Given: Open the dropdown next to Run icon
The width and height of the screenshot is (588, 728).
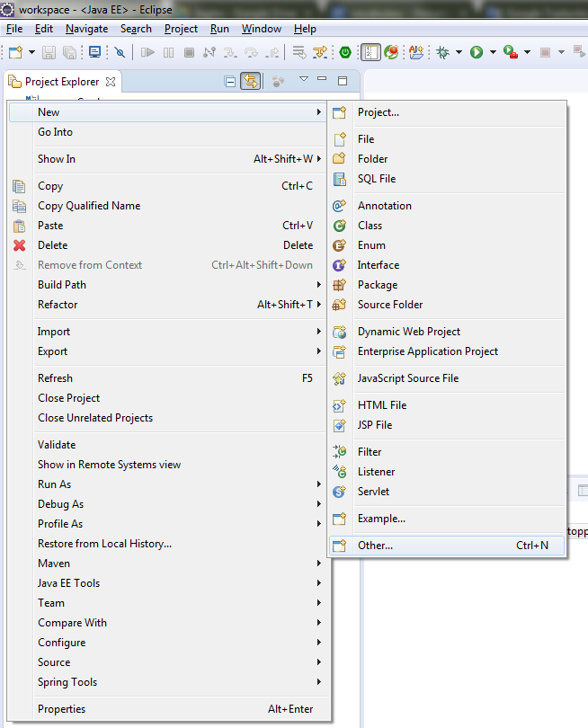Looking at the screenshot, I should 493,52.
